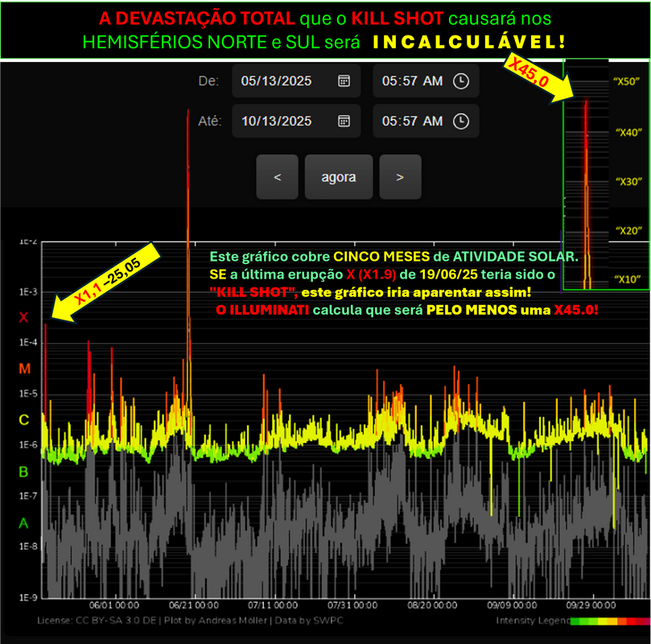Click the red X class label on the axis

click(x=23, y=317)
